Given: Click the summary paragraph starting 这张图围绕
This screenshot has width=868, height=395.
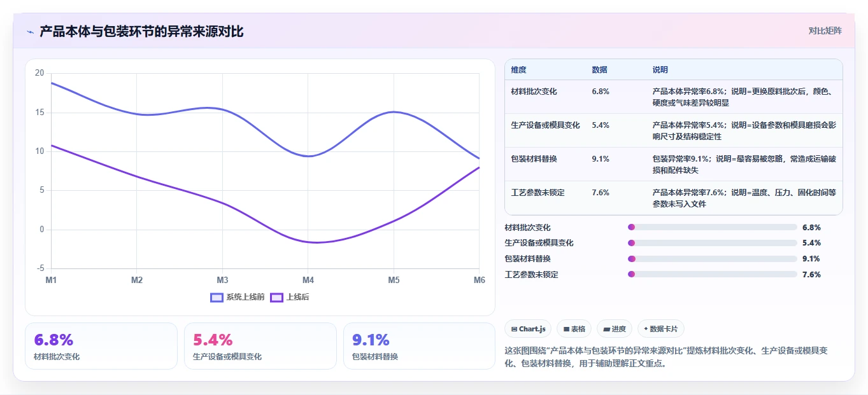Looking at the screenshot, I should [x=665, y=357].
